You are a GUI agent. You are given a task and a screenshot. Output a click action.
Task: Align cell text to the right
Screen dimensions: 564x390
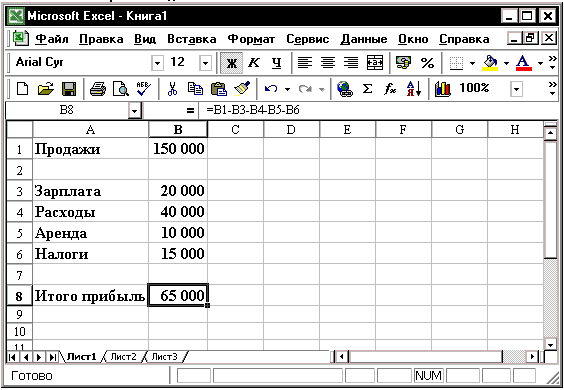(x=351, y=63)
